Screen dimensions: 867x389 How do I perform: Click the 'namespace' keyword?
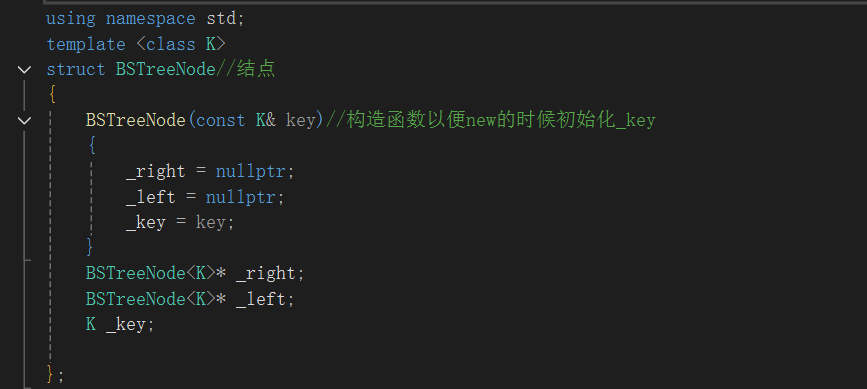click(150, 19)
